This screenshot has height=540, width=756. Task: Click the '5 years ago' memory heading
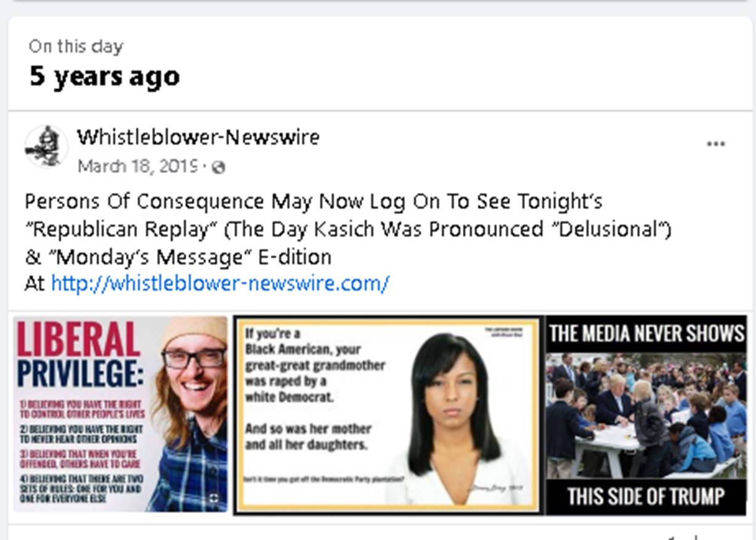[x=105, y=76]
